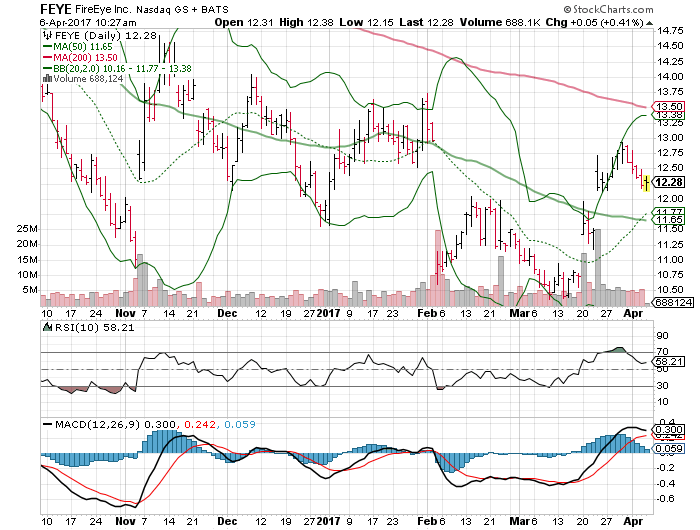Click the Apr label on MACD panel axis
This screenshot has height=530, width=700.
633,521
